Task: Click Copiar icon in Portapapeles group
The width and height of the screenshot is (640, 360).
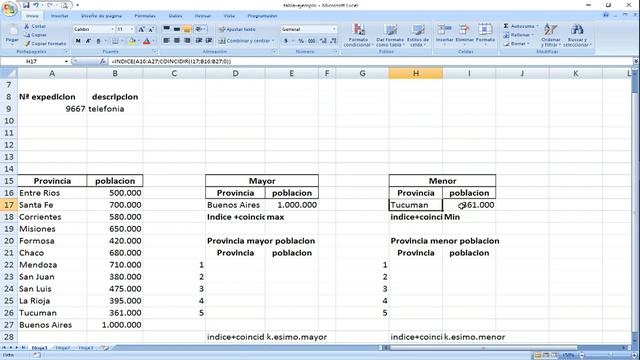Action: [x=27, y=35]
